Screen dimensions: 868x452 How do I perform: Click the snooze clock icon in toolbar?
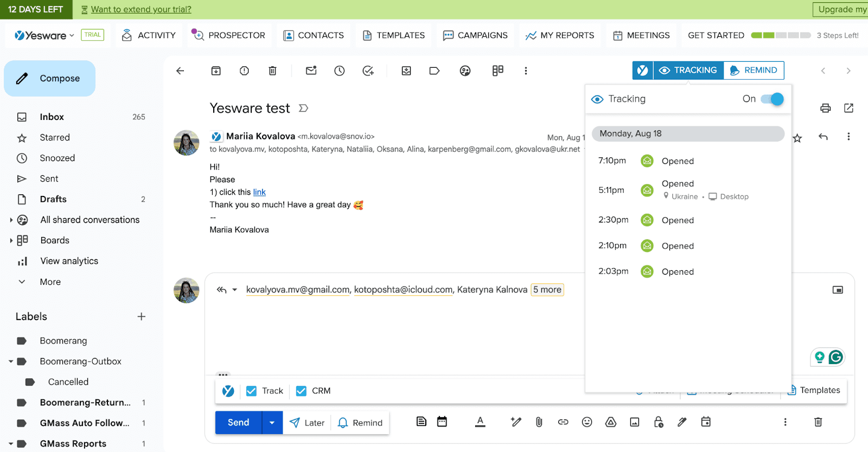pos(340,71)
